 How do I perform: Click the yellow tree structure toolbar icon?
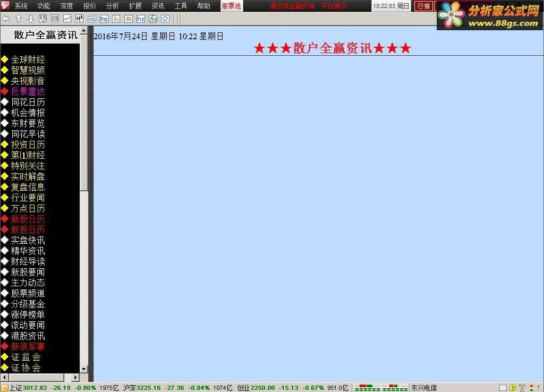116,19
